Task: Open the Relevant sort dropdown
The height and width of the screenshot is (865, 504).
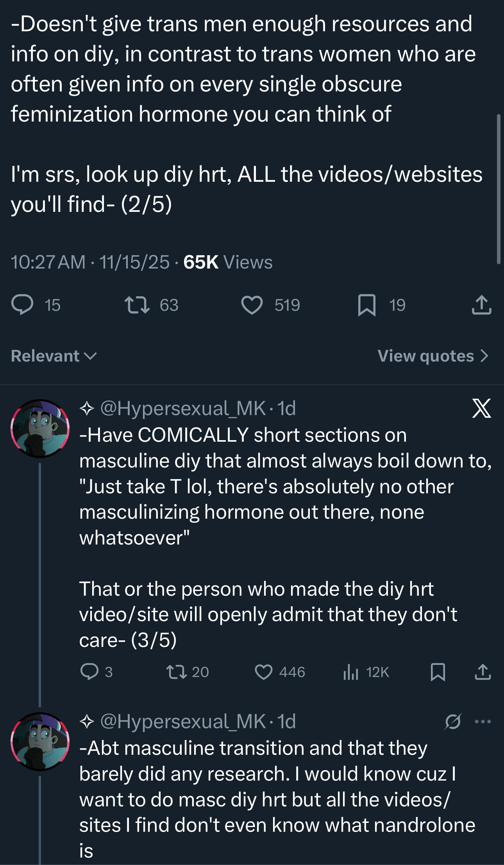Action: point(54,356)
